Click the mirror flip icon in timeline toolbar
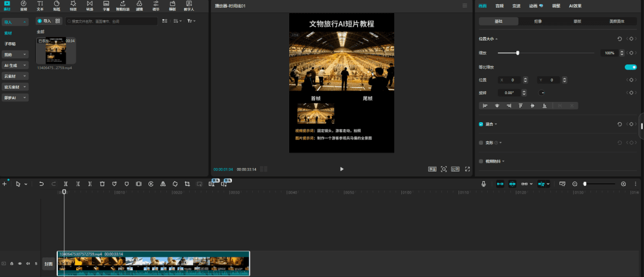Screen dimensions: 644x277 [163, 184]
